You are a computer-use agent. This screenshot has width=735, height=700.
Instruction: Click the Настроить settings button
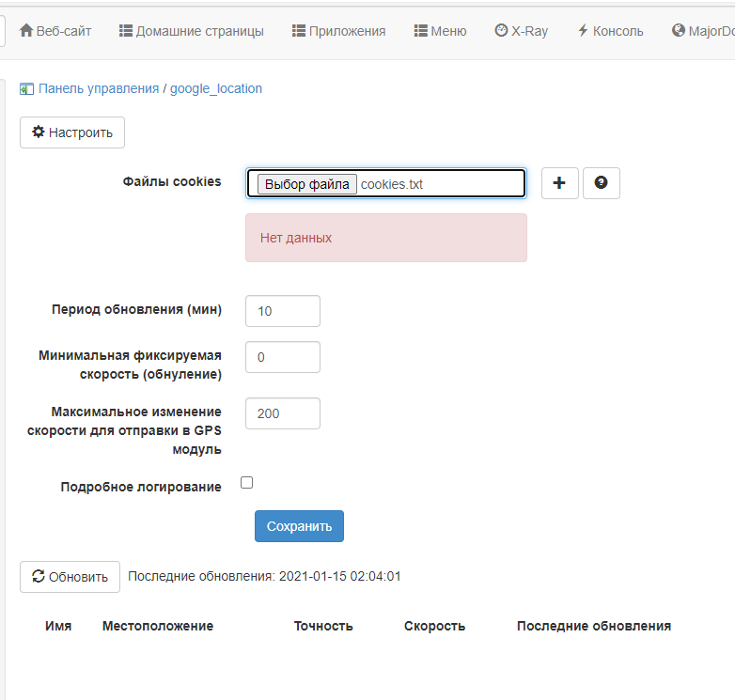point(72,132)
